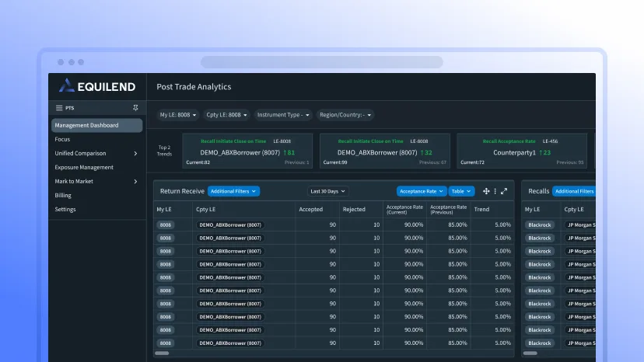The height and width of the screenshot is (362, 644).
Task: Expand the Mark to Market submenu chevron
Action: coord(135,182)
